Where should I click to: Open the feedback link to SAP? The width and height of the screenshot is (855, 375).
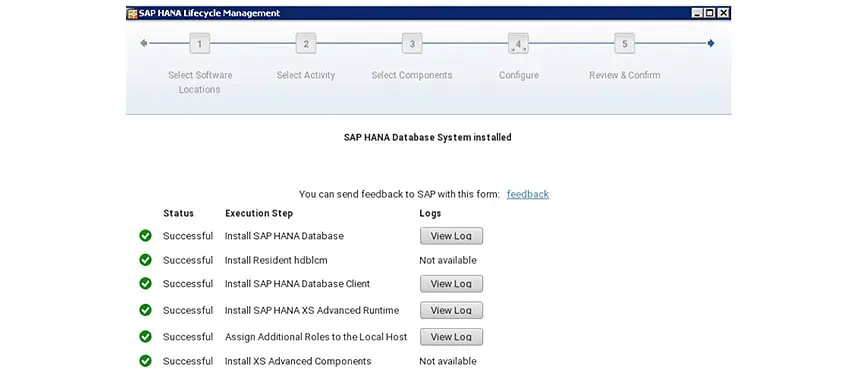(x=528, y=194)
